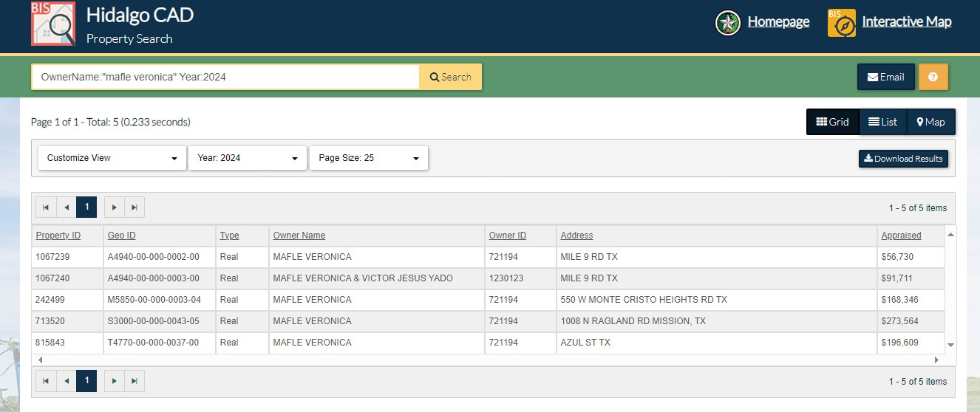The image size is (980, 412).
Task: Go to next page in bottom pager
Action: click(x=115, y=381)
